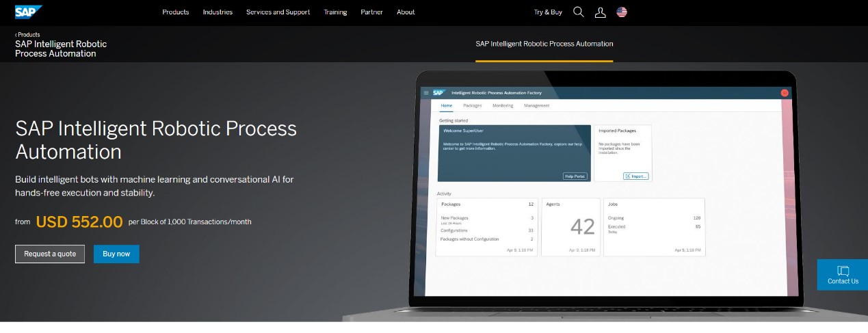The width and height of the screenshot is (868, 333).
Task: Click the Request a quote button
Action: (50, 254)
